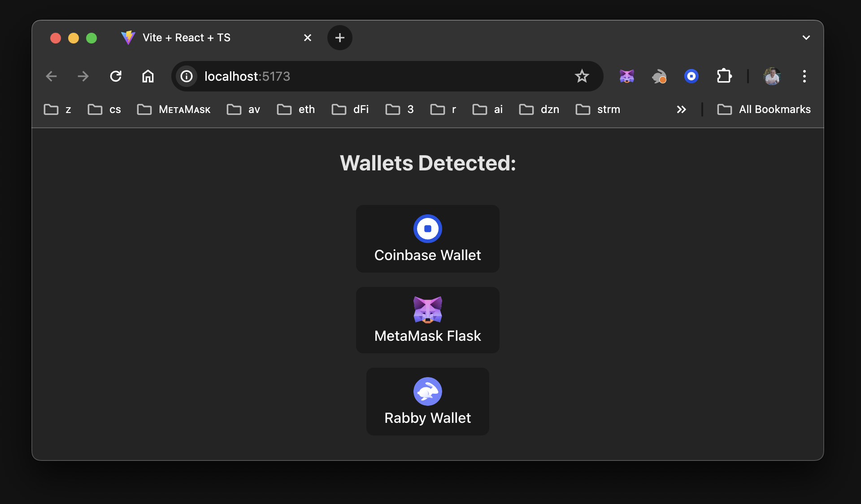Open All Bookmarks
This screenshot has height=504, width=861.
764,109
